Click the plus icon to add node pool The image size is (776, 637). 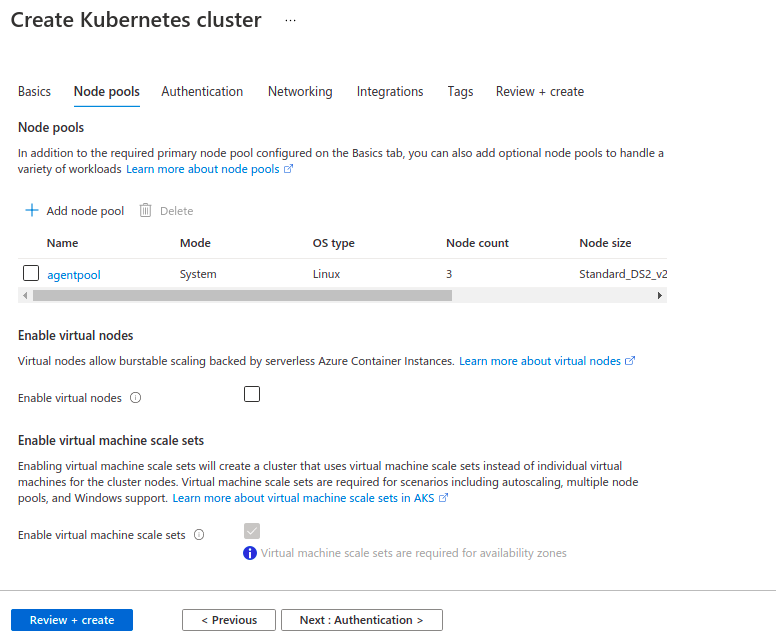click(32, 210)
